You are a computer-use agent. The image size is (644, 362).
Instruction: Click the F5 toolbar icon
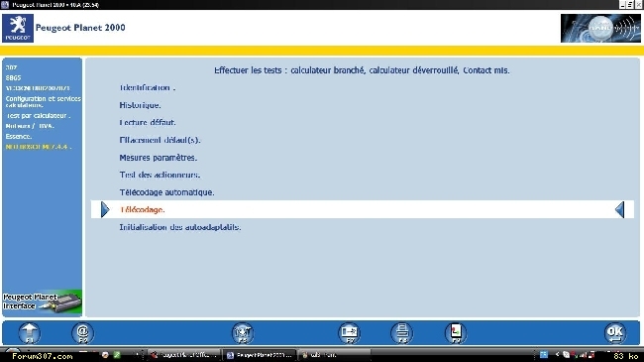pyautogui.click(x=243, y=333)
